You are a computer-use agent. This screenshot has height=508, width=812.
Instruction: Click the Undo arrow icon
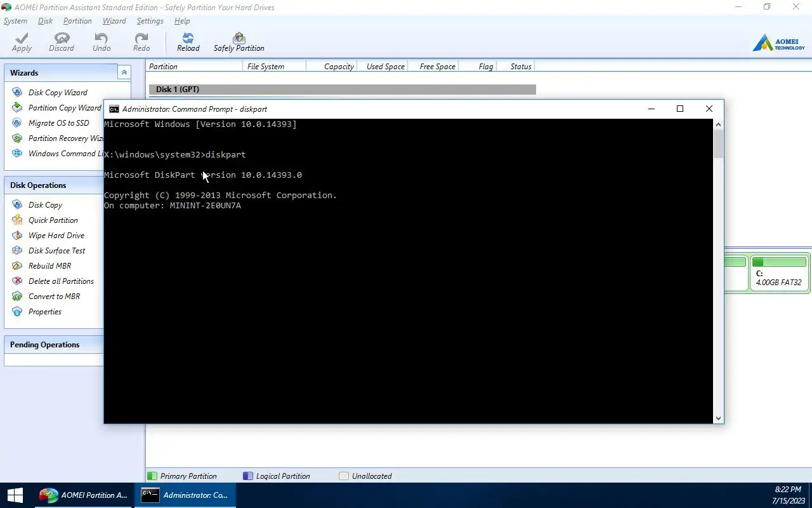click(101, 38)
